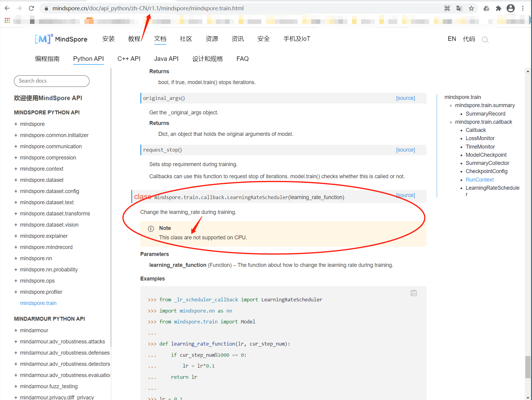Open the translate page icon

tap(459, 8)
